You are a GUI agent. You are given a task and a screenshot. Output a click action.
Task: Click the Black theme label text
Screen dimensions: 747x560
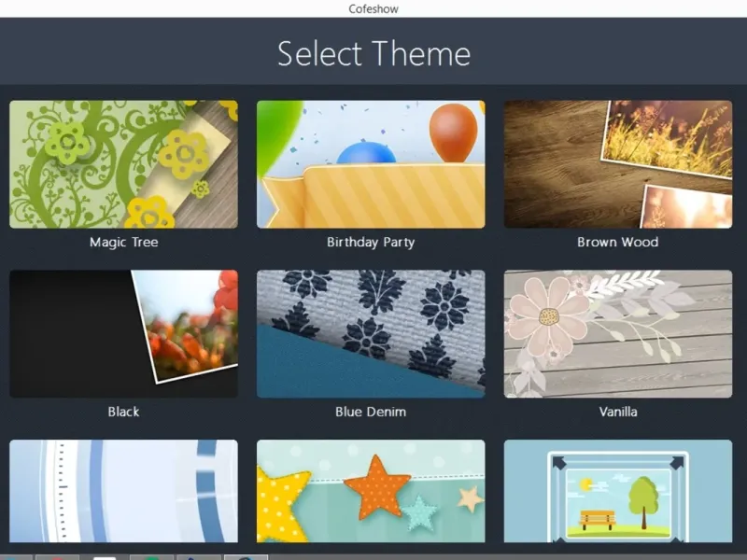point(123,412)
